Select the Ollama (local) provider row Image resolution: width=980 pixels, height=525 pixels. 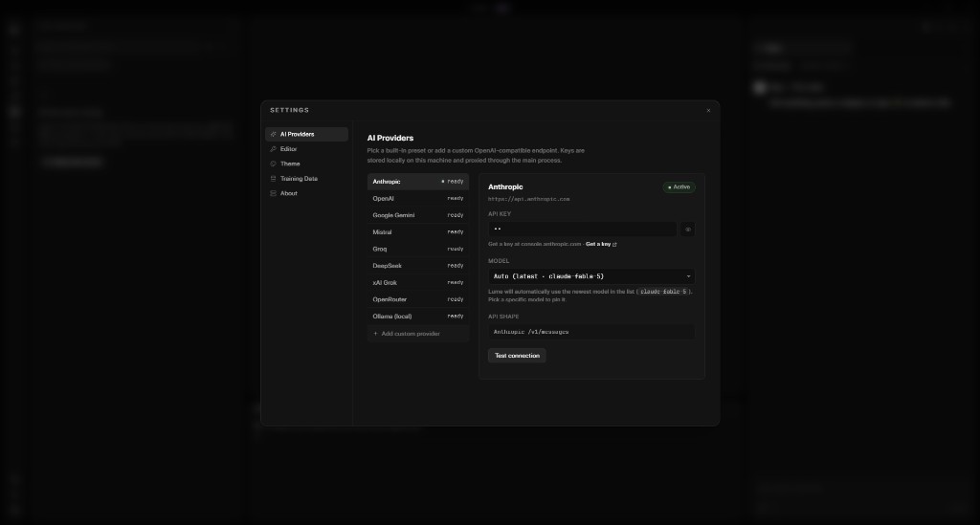[x=418, y=317]
